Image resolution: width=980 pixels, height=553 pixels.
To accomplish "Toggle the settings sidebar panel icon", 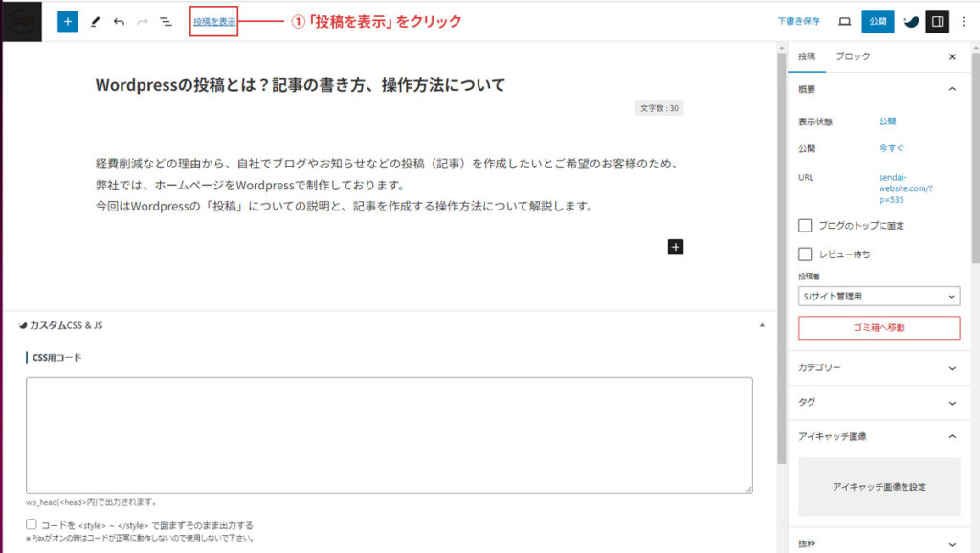I will [x=937, y=21].
